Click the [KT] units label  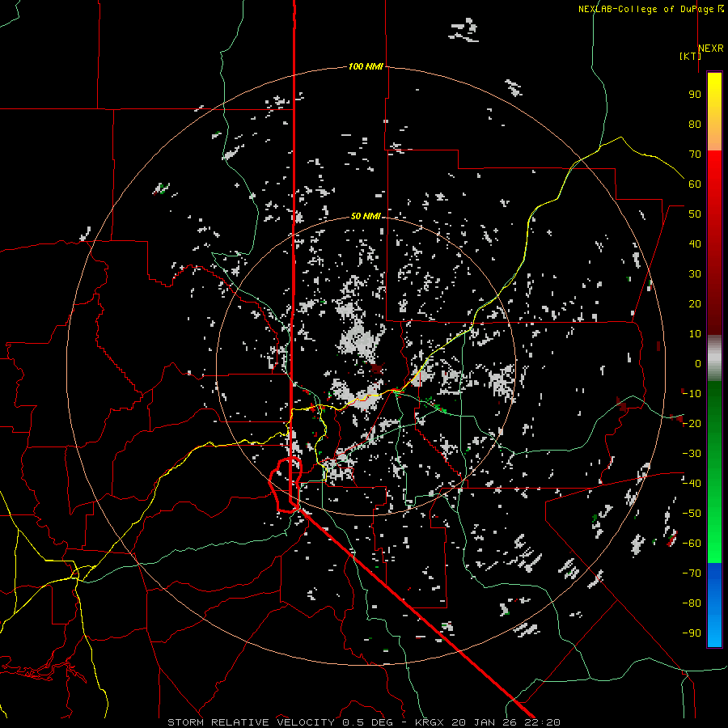(690, 56)
